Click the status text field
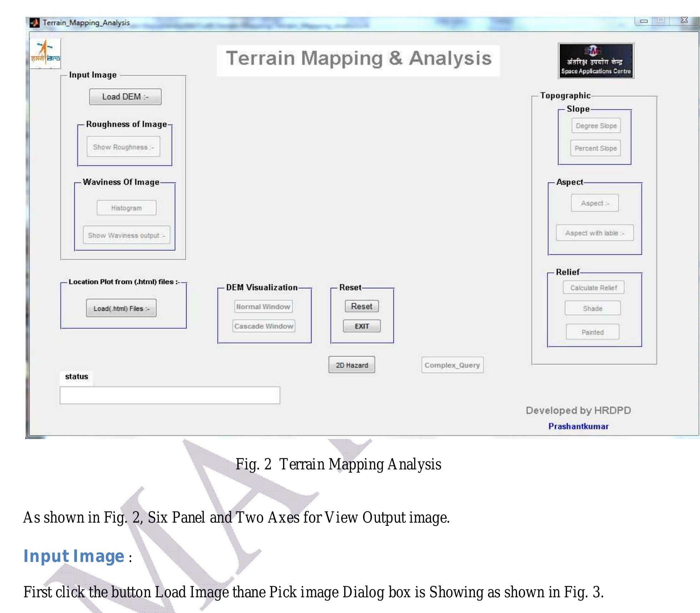The image size is (700, 613). 170,395
